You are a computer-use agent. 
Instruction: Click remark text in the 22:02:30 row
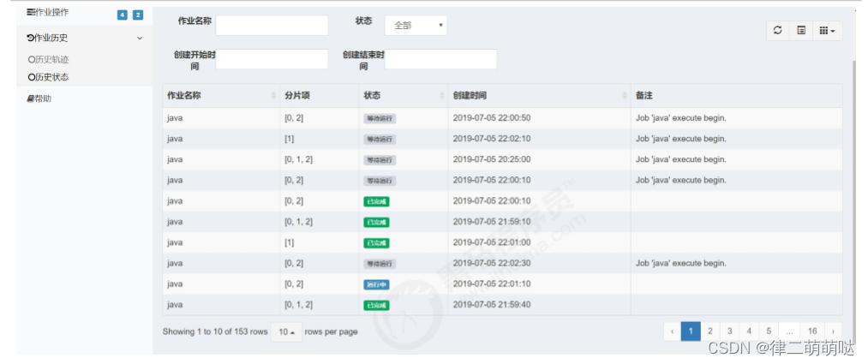coord(681,263)
